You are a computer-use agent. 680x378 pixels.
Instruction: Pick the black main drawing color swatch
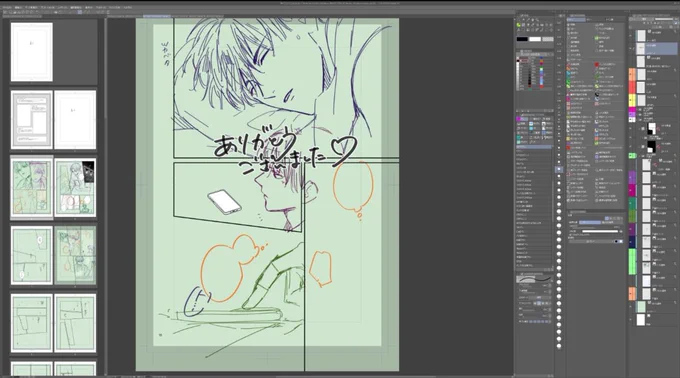(x=523, y=39)
